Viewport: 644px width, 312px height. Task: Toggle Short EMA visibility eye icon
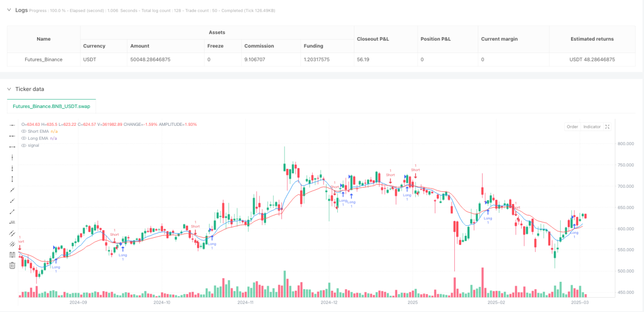23,131
